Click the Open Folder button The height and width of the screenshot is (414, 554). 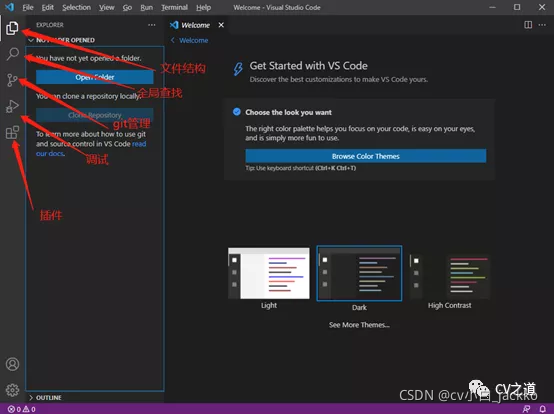(x=95, y=77)
